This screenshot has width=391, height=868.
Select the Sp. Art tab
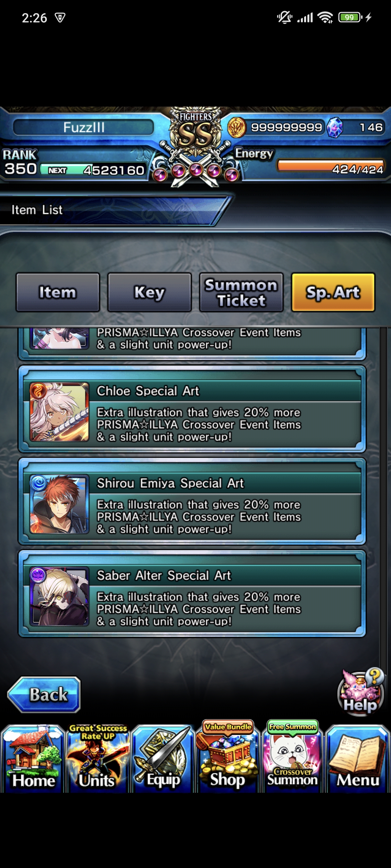[x=333, y=292]
